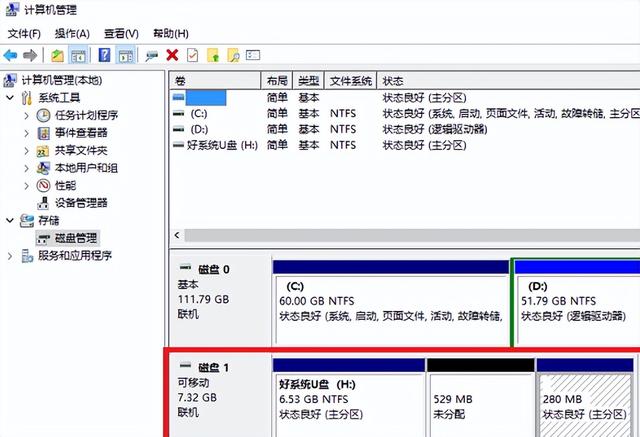This screenshot has height=437, width=640.
Task: Select 性能 in the tree
Action: (66, 186)
